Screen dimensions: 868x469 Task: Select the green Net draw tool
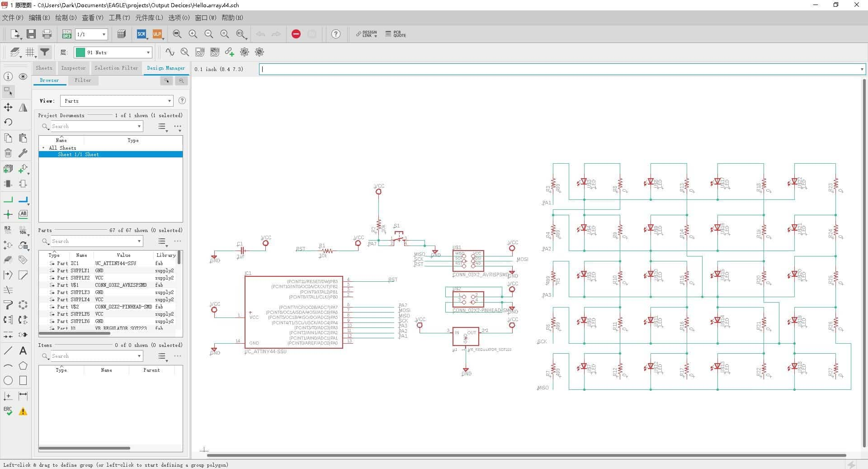tap(8, 199)
